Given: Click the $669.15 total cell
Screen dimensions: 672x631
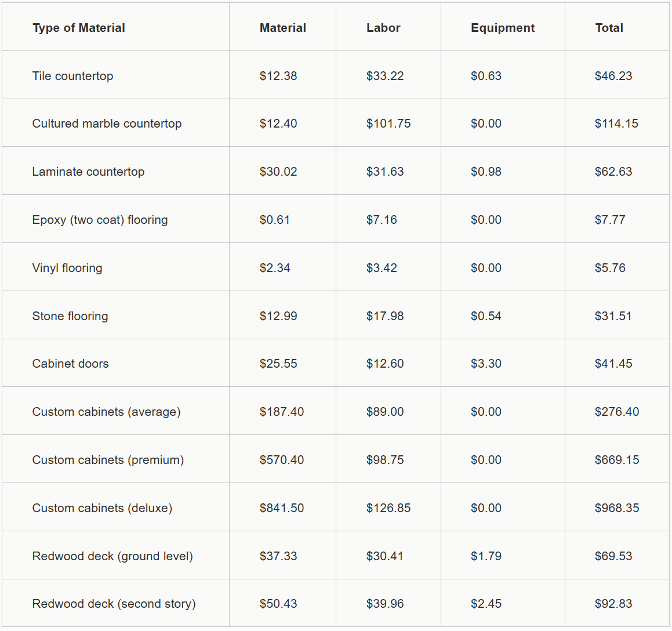Looking at the screenshot, I should point(617,460).
